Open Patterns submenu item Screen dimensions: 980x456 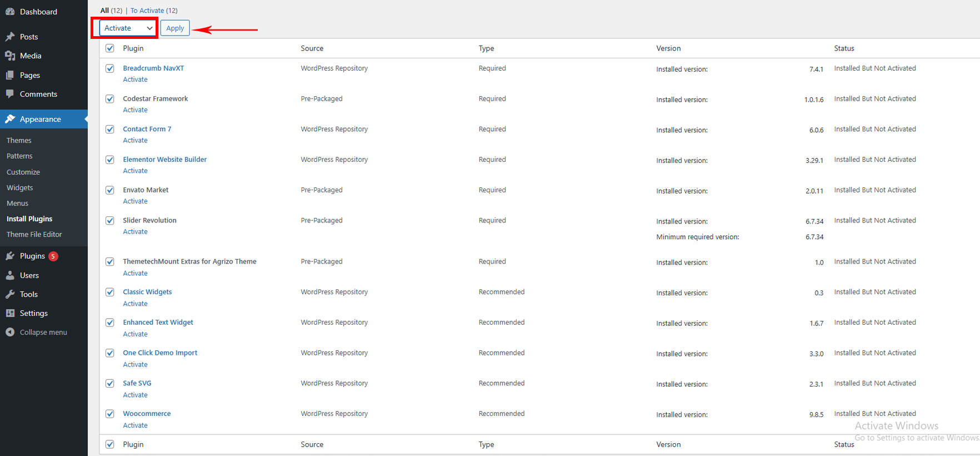point(19,156)
